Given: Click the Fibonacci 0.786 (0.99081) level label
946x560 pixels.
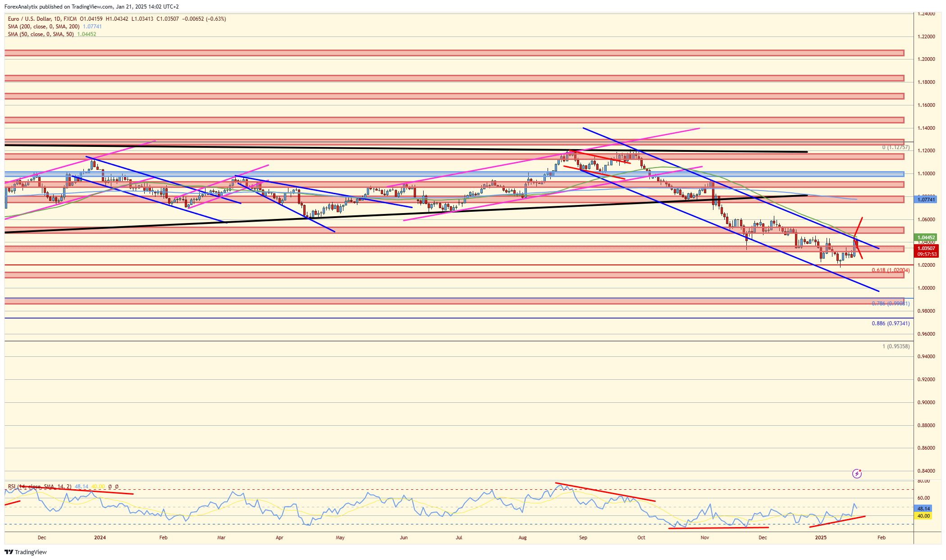Looking at the screenshot, I should [891, 304].
